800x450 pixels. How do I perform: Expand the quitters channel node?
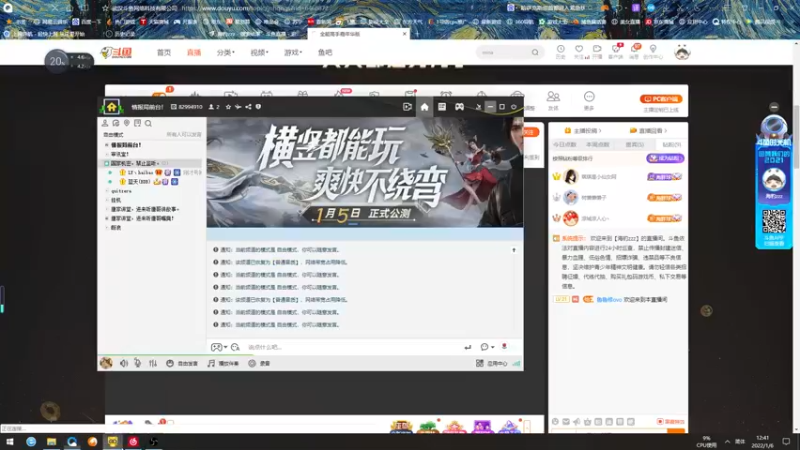pyautogui.click(x=107, y=191)
